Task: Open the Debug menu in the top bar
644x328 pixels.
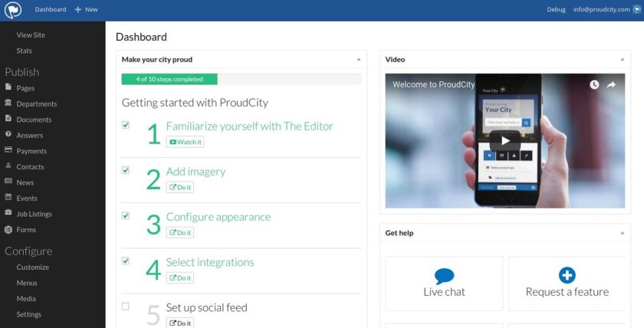Action: pos(556,9)
